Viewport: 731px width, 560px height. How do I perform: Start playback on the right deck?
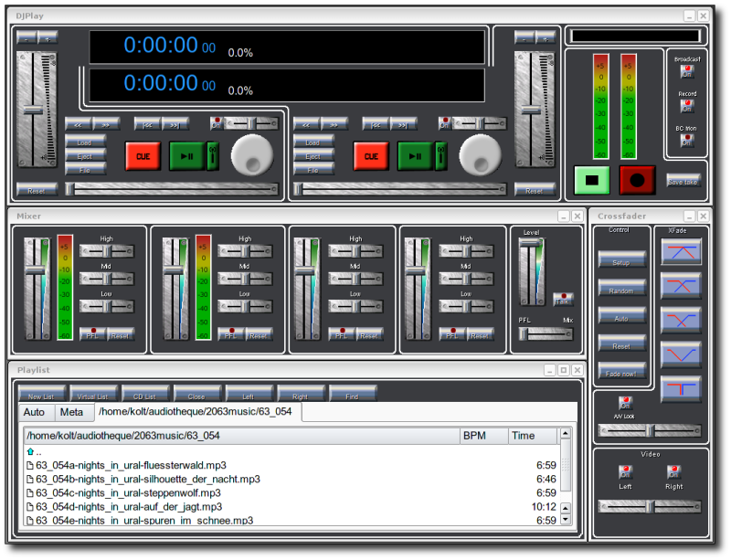click(415, 156)
